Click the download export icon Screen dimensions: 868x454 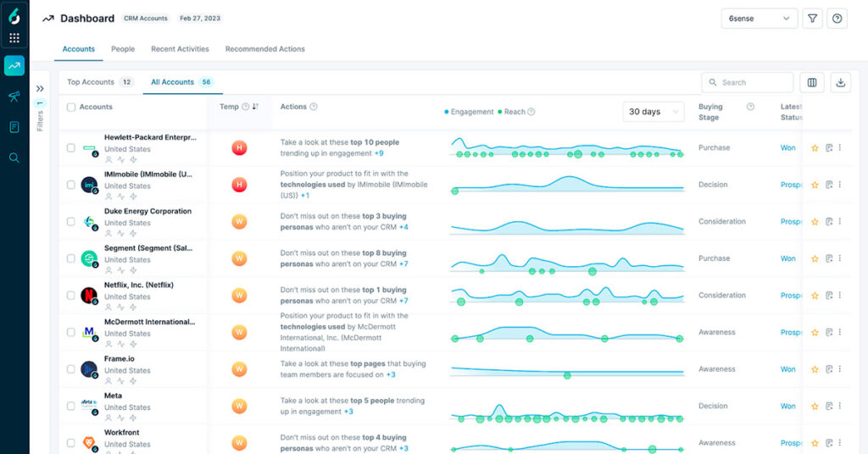pos(841,82)
